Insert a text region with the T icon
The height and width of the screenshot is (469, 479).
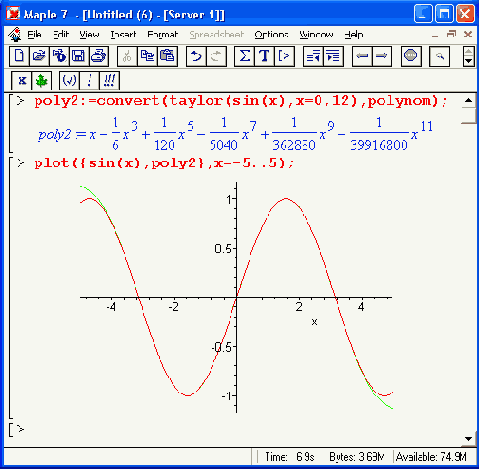264,56
